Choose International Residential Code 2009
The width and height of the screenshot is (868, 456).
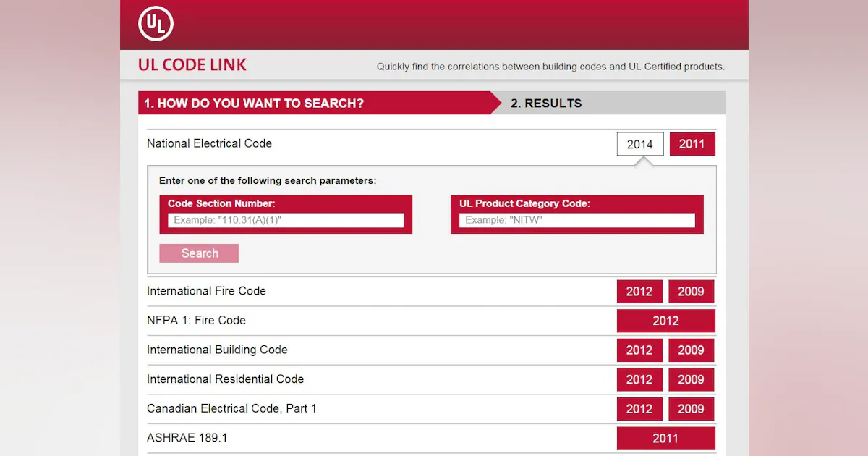(692, 379)
